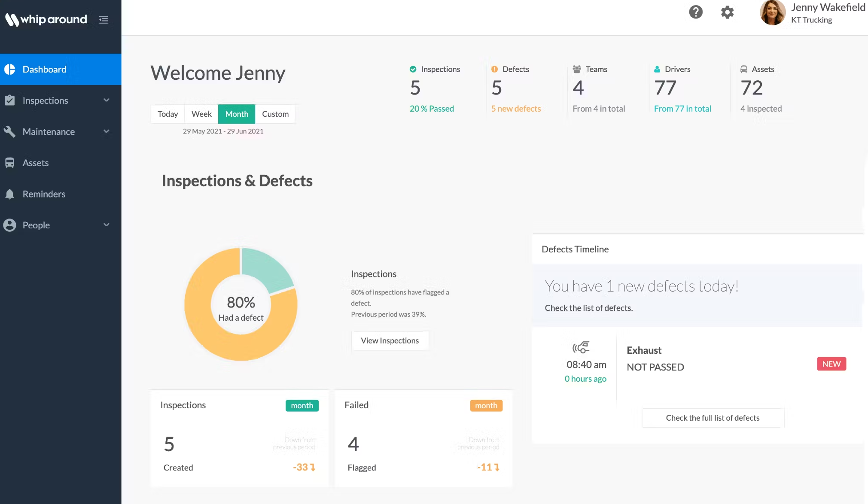The width and height of the screenshot is (868, 504).
Task: Choose the Custom date range option
Action: point(275,114)
